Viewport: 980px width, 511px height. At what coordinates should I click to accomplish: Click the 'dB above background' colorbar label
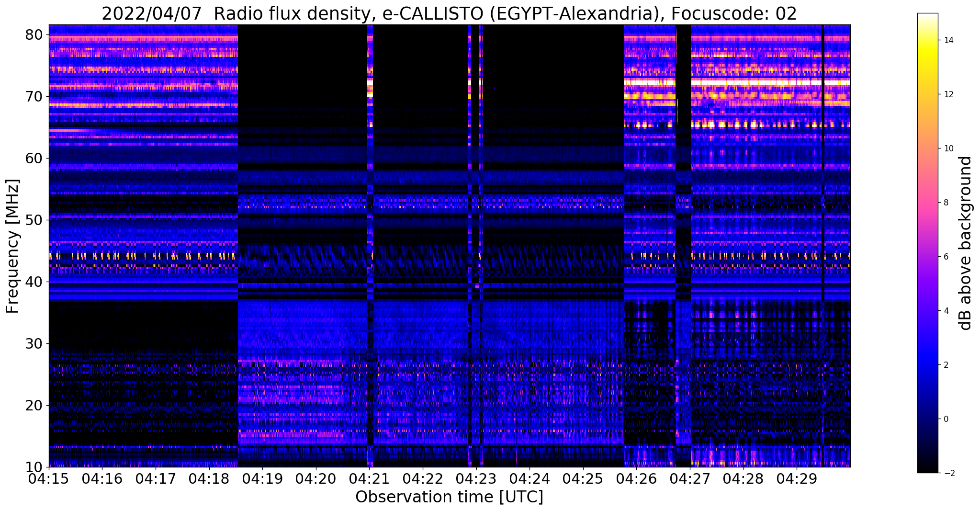point(966,243)
